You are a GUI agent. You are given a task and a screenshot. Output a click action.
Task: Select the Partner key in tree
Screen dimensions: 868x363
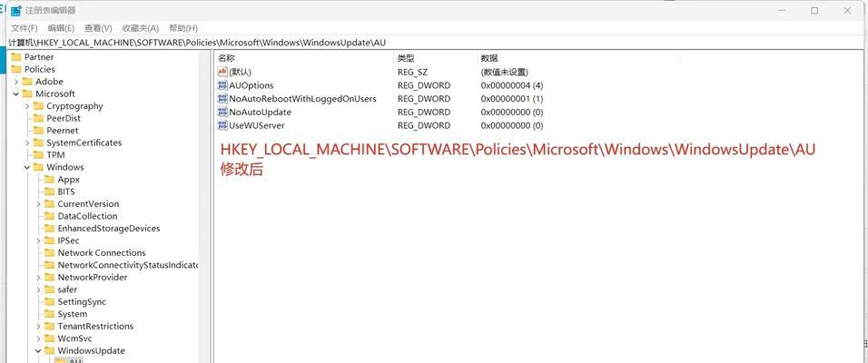coord(39,57)
